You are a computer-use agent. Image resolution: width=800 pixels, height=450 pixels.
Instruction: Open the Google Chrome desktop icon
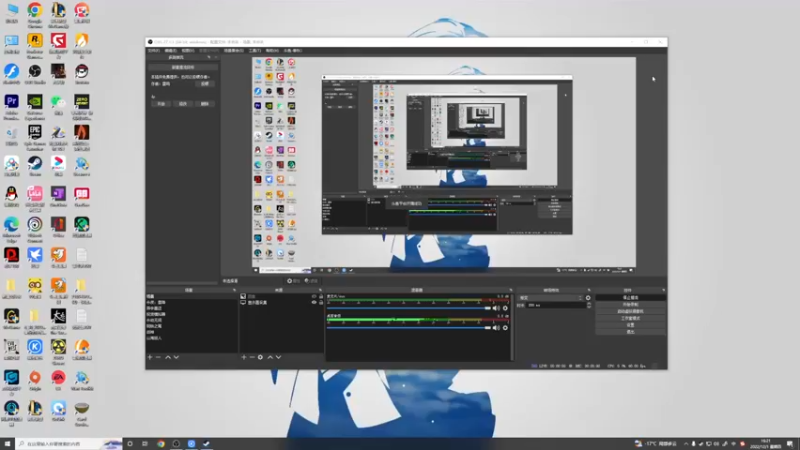[35, 15]
